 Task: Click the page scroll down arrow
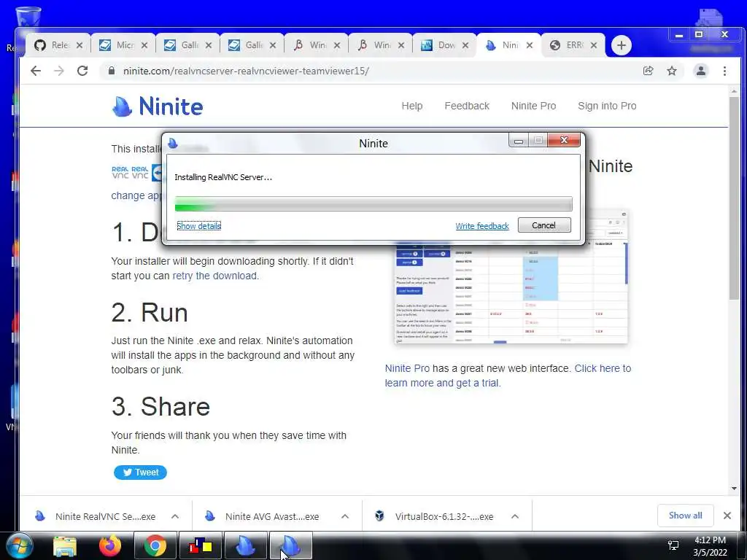[x=734, y=488]
